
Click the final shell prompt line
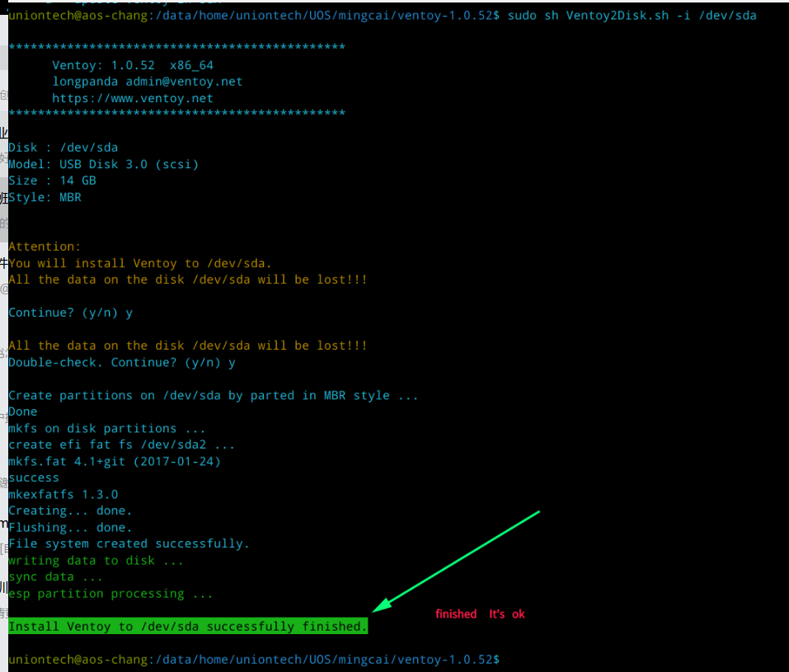click(254, 660)
